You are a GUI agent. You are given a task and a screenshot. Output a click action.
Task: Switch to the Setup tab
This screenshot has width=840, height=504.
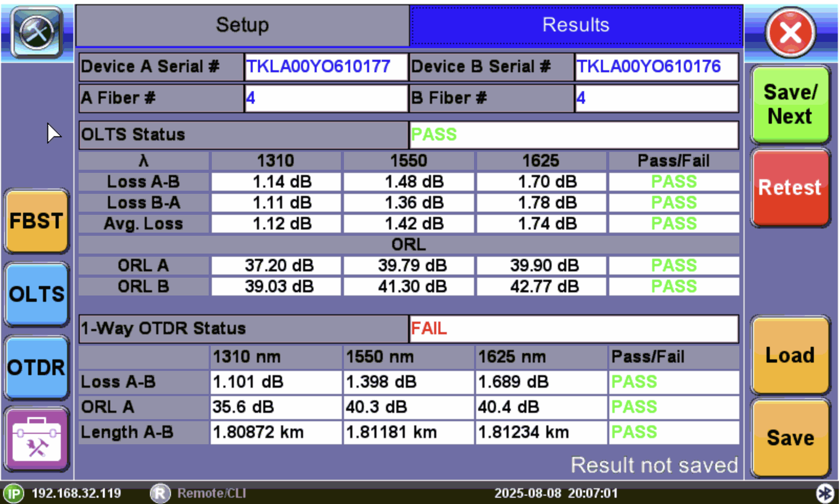point(242,25)
